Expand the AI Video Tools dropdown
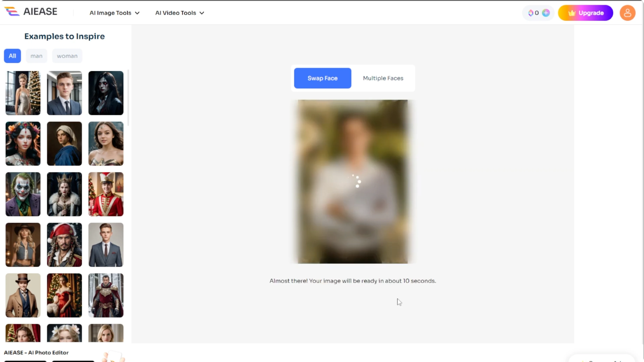The image size is (644, 362). (x=180, y=13)
